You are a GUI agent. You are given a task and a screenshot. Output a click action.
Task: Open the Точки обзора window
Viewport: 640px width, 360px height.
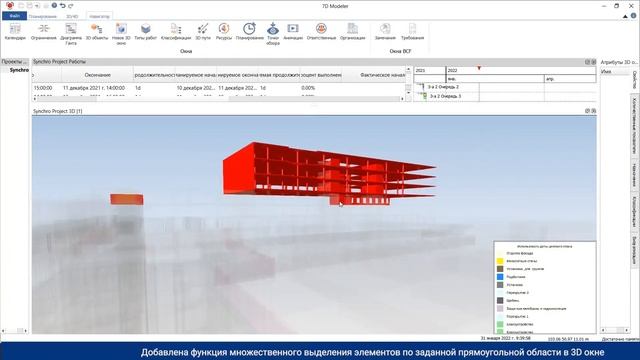tap(273, 33)
